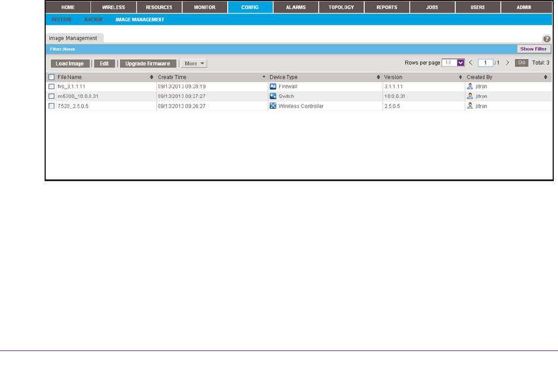This screenshot has width=558, height=392.
Task: Click the page number input field
Action: click(486, 62)
